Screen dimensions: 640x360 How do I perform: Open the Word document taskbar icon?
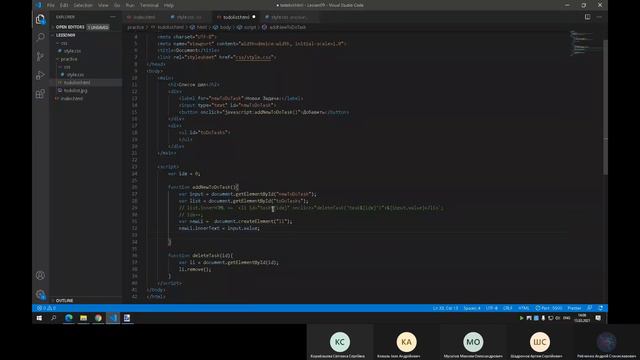(x=127, y=318)
